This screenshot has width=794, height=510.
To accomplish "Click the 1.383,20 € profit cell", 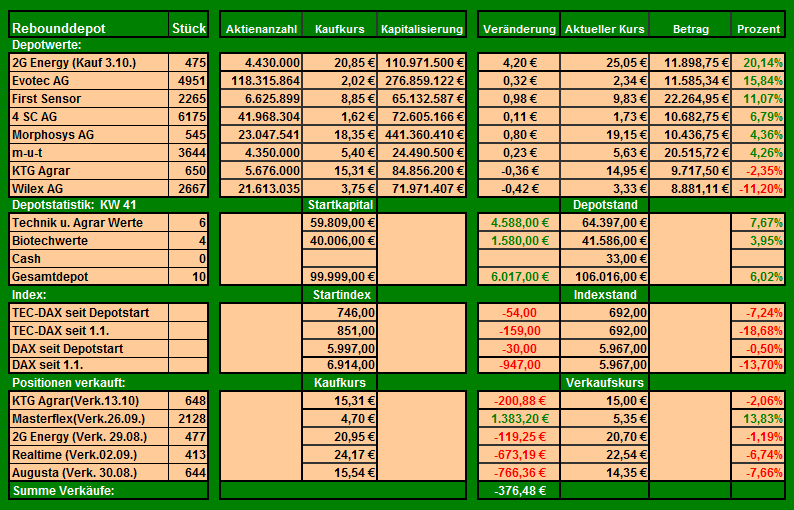I will 519,419.
